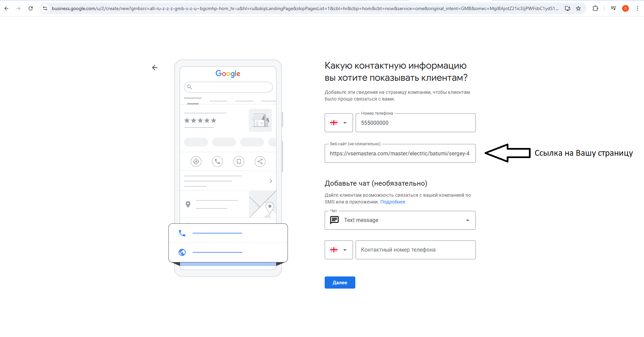The height and width of the screenshot is (337, 644).
Task: Open the Chrome three-dot menu
Action: click(x=638, y=8)
